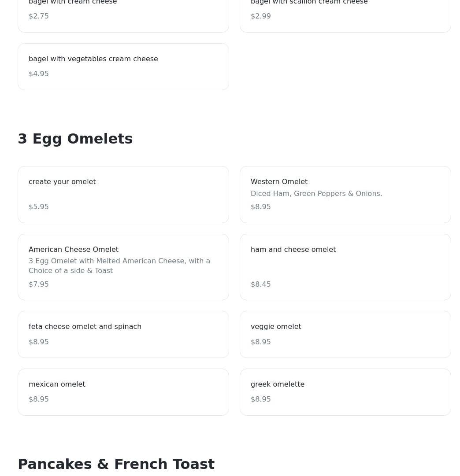This screenshot has height=476, width=460.
Task: Click the $7.95 American Cheese Omelet price
Action: [39, 284]
